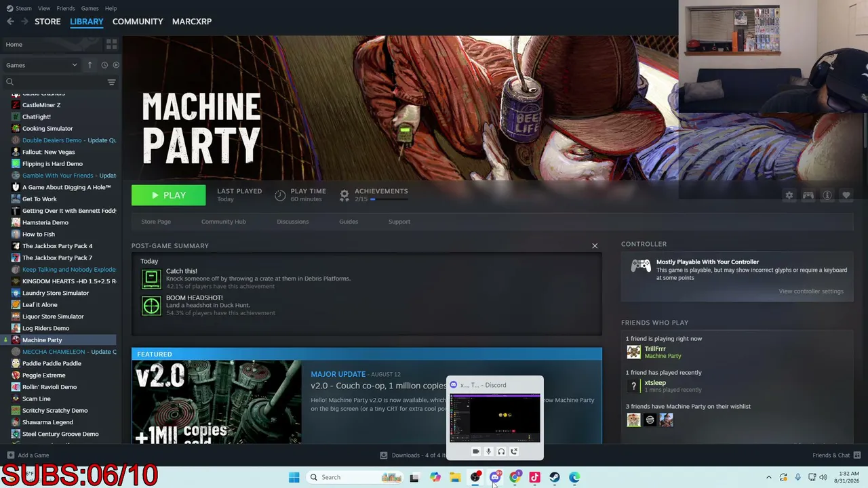868x488 pixels.
Task: Open the Games menu
Action: (x=90, y=8)
